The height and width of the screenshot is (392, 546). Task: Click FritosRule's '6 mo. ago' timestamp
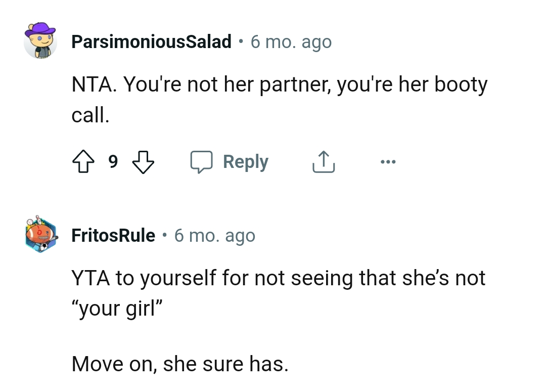pyautogui.click(x=215, y=235)
